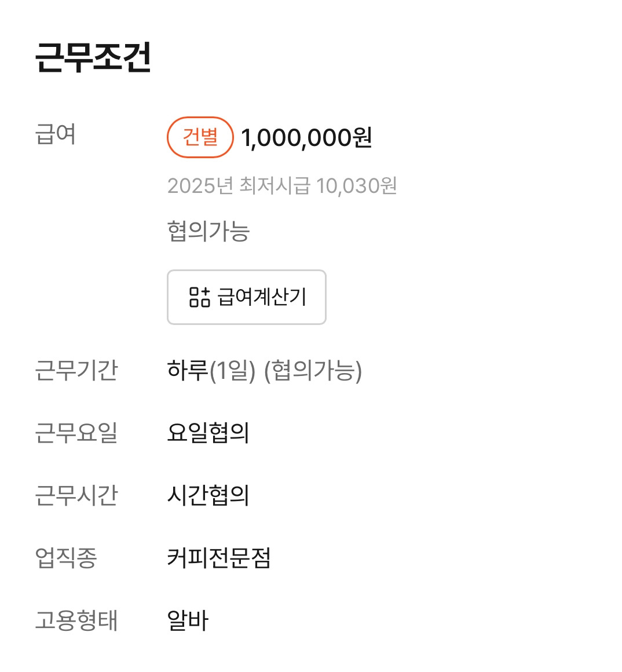622x672 pixels.
Task: Click the orange 건별 pay-type badge
Action: click(200, 137)
